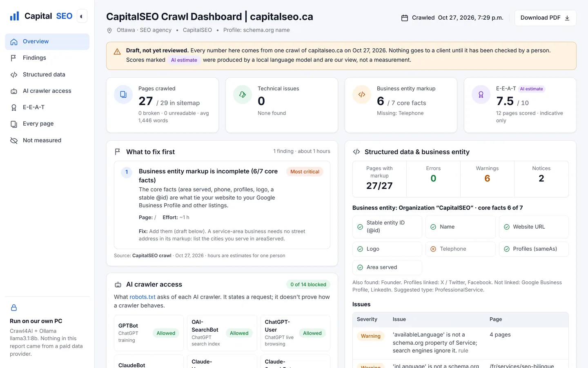The height and width of the screenshot is (368, 588).
Task: Open the Not measured section
Action: point(47,140)
